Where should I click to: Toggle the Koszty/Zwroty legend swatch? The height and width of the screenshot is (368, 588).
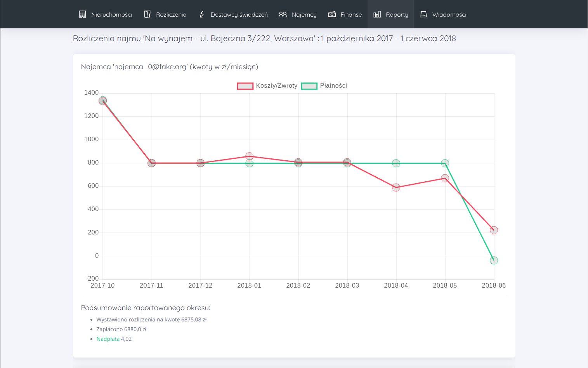tap(245, 86)
